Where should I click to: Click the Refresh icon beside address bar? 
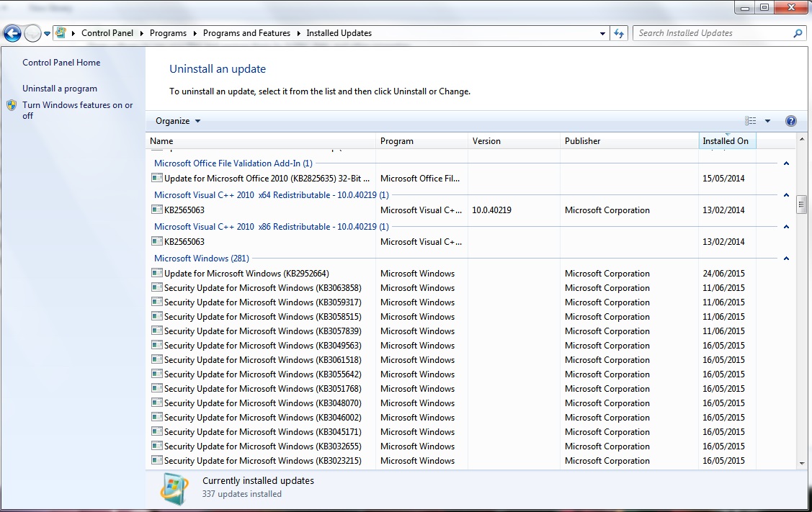point(619,33)
